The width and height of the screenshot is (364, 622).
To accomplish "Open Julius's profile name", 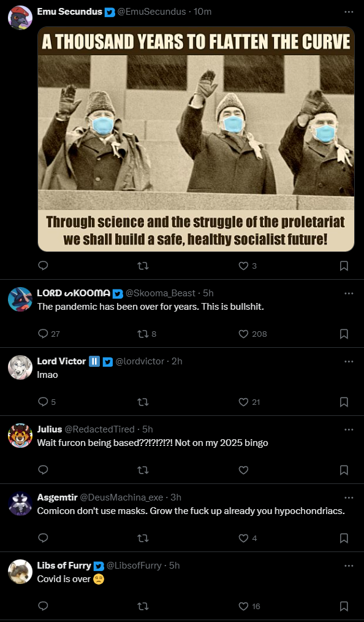I will (50, 429).
